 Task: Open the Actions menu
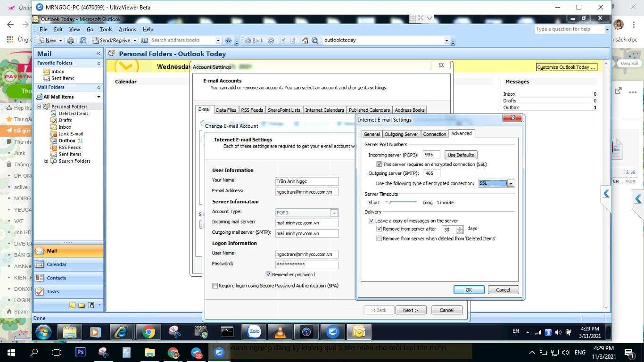[127, 29]
